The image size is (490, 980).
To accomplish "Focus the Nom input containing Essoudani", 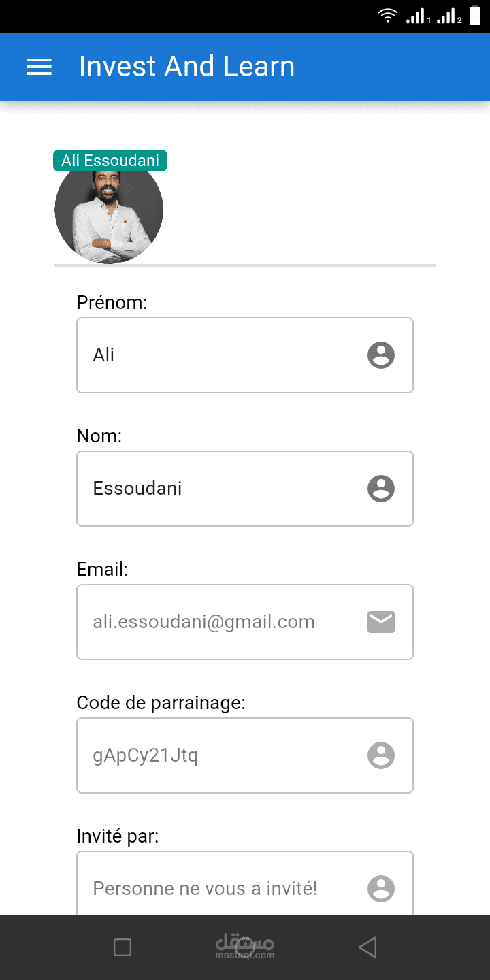I will (x=218, y=489).
